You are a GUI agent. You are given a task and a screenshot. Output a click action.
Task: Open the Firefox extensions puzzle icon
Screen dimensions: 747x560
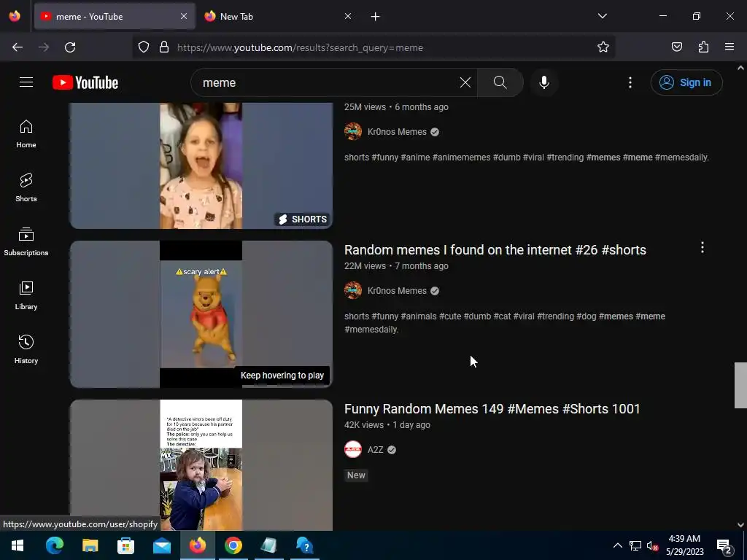click(703, 47)
